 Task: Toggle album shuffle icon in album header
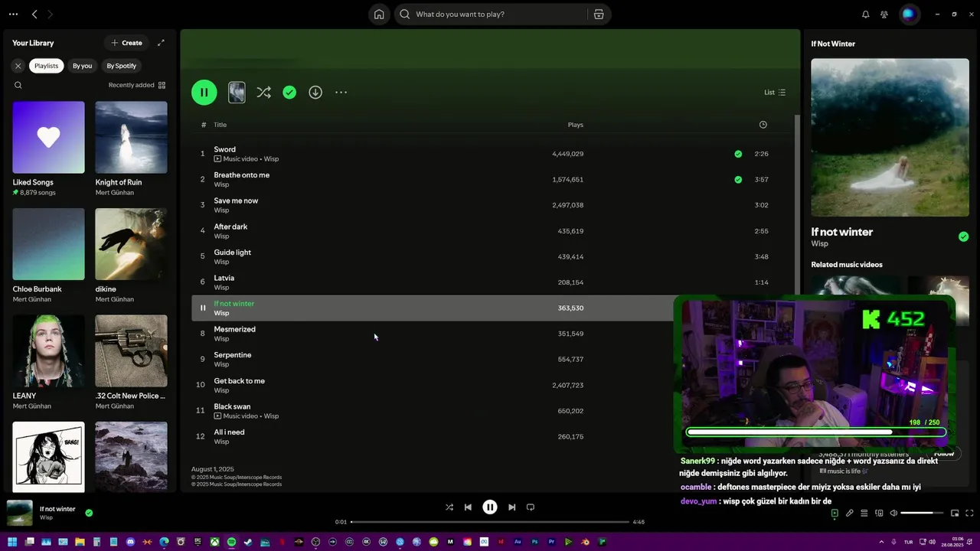263,92
